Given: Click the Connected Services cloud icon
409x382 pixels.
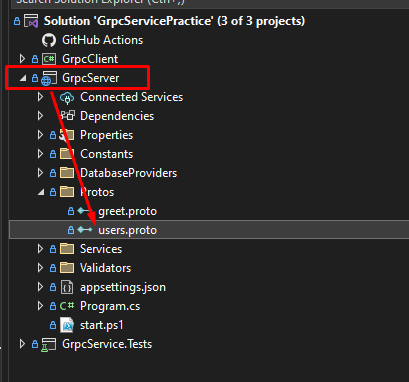Looking at the screenshot, I should (67, 97).
